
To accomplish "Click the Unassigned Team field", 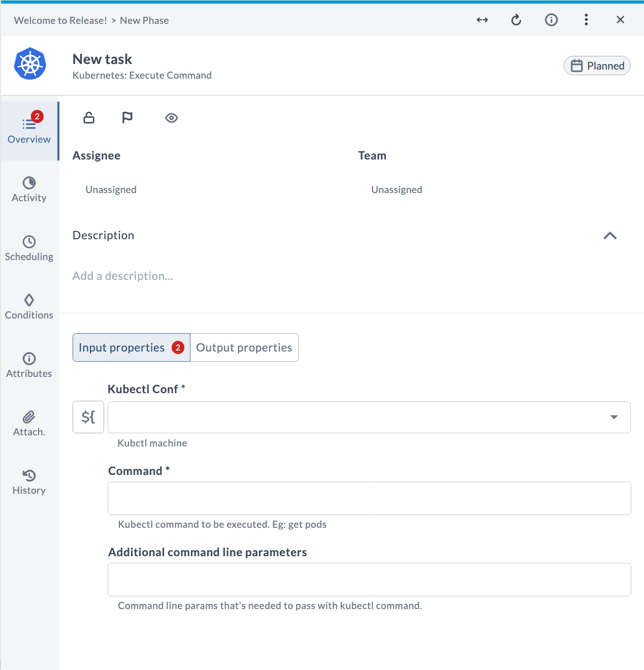I will [x=397, y=189].
